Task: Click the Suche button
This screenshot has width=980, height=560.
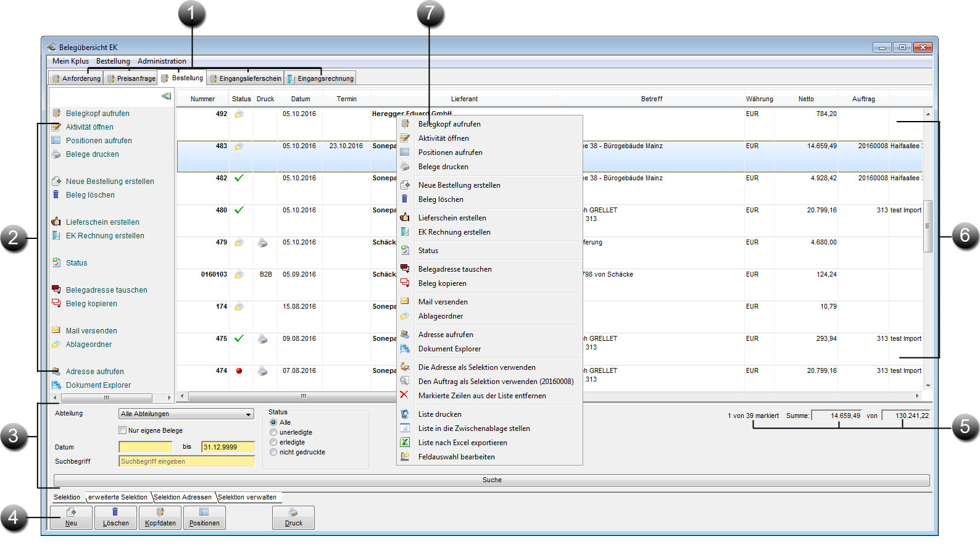Action: (492, 480)
